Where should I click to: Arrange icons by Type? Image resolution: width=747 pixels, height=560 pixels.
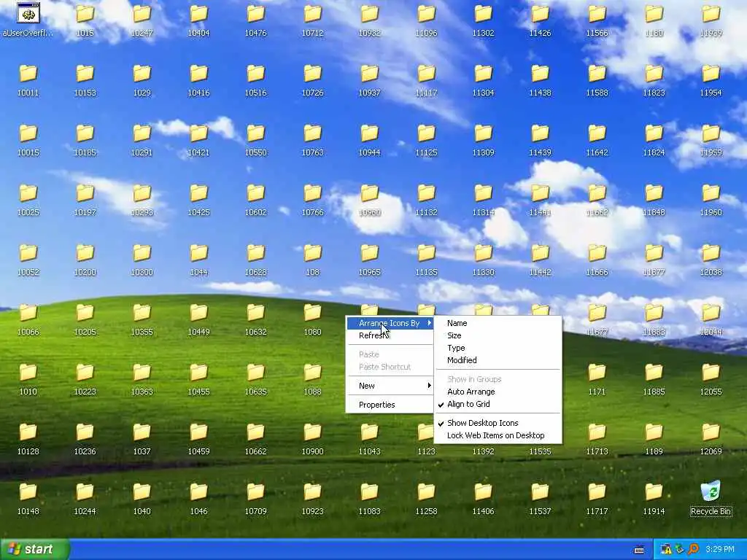(x=498, y=348)
